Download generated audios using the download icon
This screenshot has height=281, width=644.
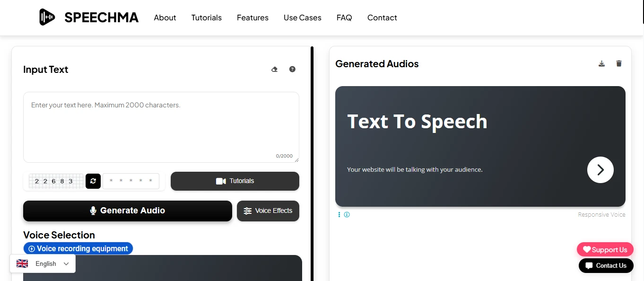click(601, 63)
